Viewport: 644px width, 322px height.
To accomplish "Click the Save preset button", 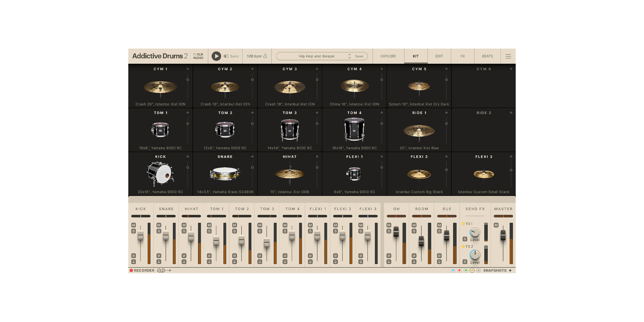I will point(359,56).
